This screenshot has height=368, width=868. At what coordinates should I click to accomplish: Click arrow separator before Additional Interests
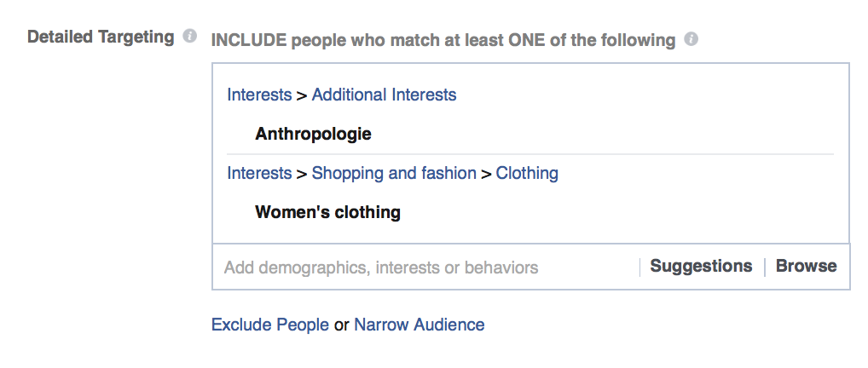pos(302,95)
